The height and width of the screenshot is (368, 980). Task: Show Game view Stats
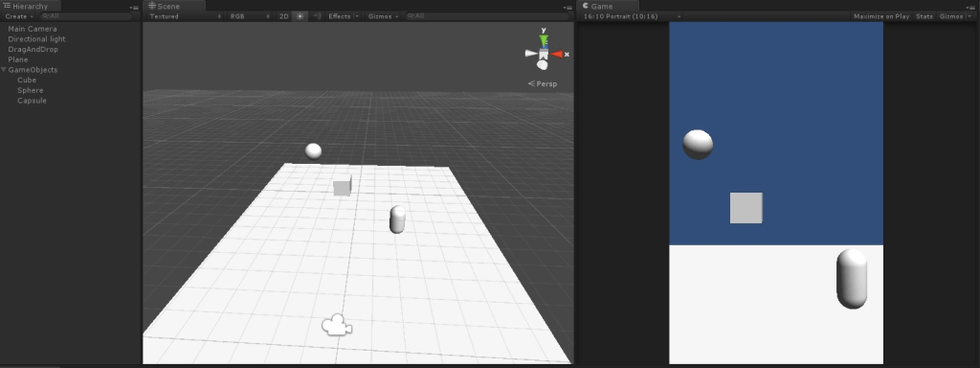(x=924, y=16)
